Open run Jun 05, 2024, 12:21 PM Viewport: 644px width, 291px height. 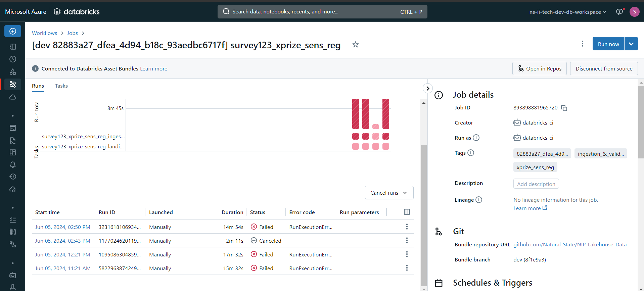point(63,255)
